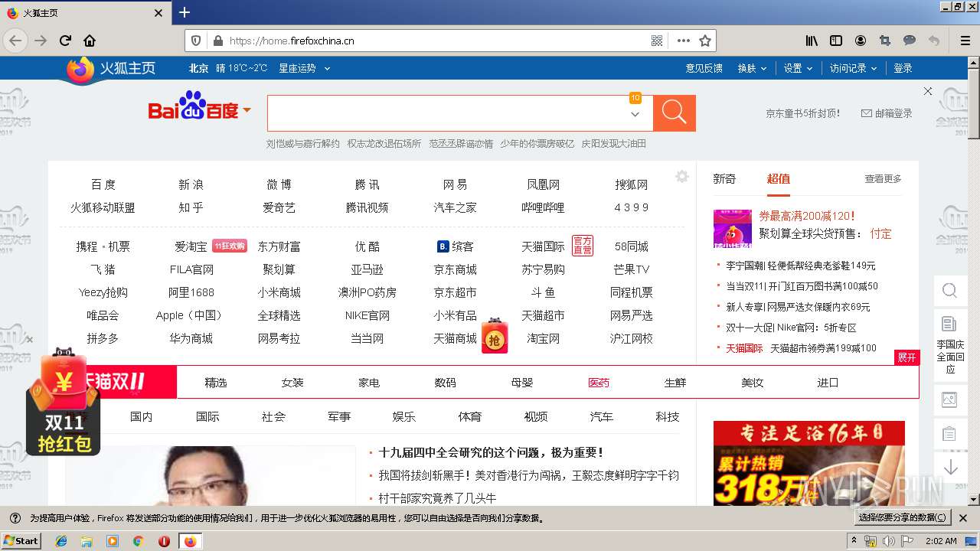
Task: Select the 数码 category in Tmall bar
Action: pos(446,382)
